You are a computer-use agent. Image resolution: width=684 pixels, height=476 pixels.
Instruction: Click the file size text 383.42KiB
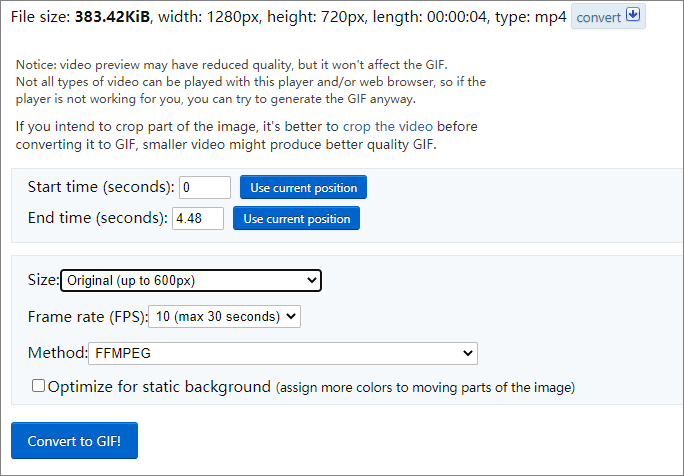point(112,17)
